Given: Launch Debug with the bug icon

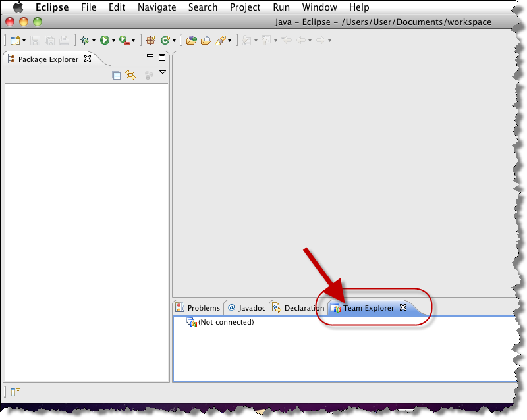Looking at the screenshot, I should coord(86,40).
